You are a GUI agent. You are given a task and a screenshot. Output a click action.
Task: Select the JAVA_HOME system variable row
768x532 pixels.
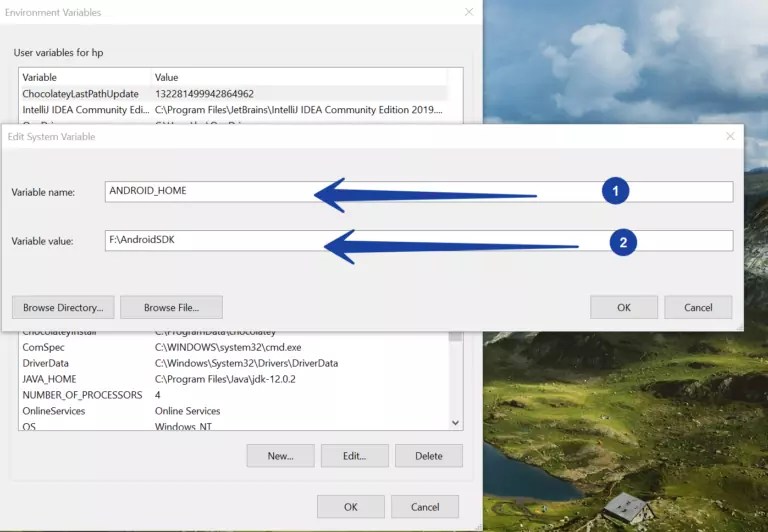(x=234, y=379)
